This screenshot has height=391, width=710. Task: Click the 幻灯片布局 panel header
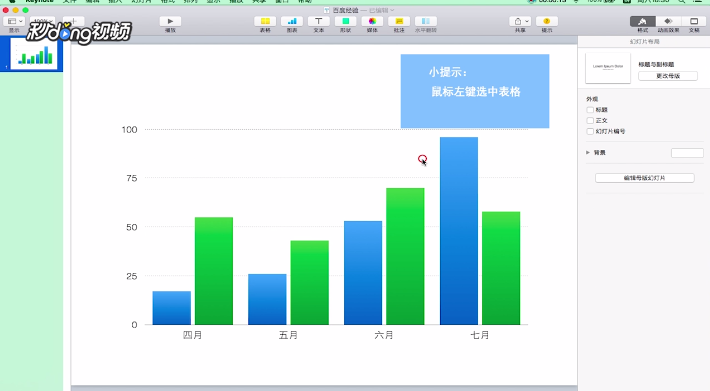click(644, 42)
